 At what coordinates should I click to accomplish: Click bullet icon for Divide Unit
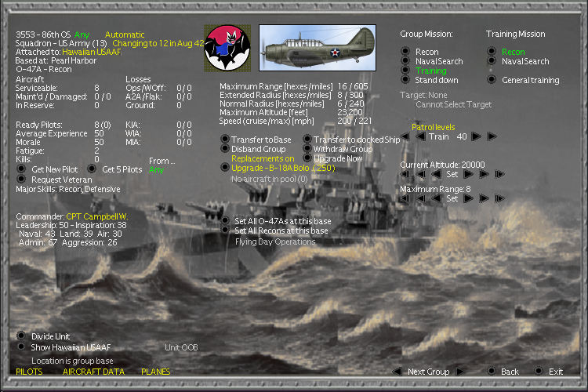coord(21,336)
